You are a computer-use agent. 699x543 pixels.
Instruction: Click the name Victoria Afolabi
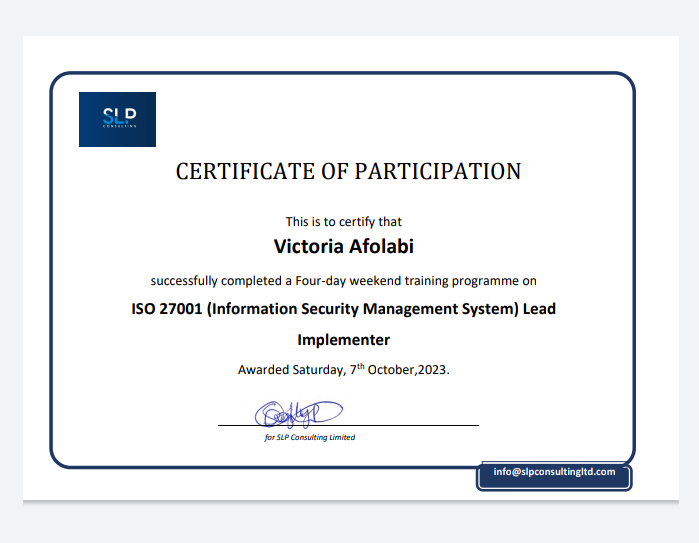click(344, 246)
